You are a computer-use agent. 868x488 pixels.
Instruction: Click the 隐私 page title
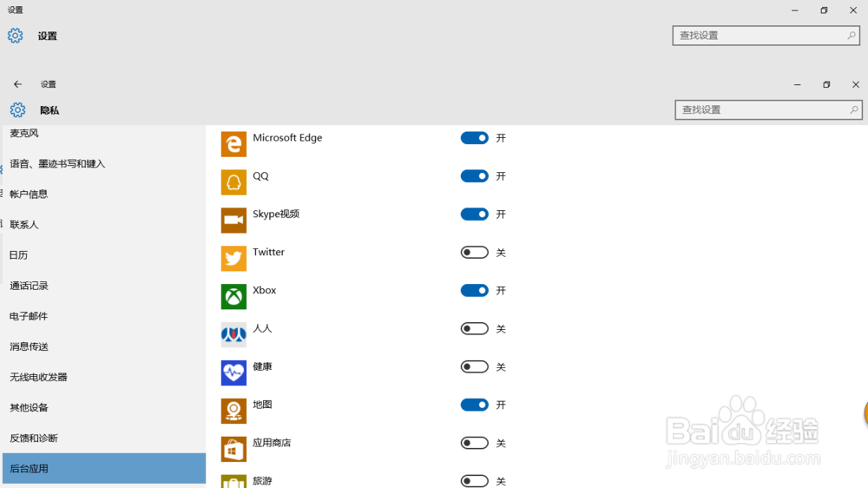pyautogui.click(x=49, y=110)
